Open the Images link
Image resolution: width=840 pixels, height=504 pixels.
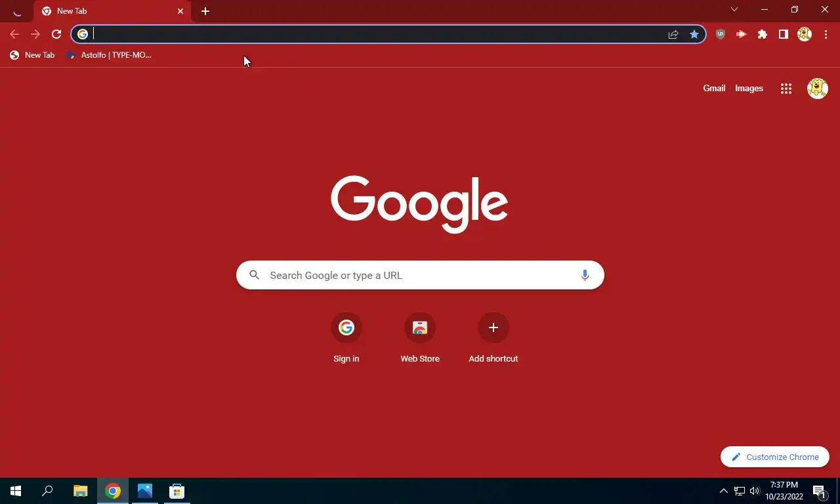(749, 88)
